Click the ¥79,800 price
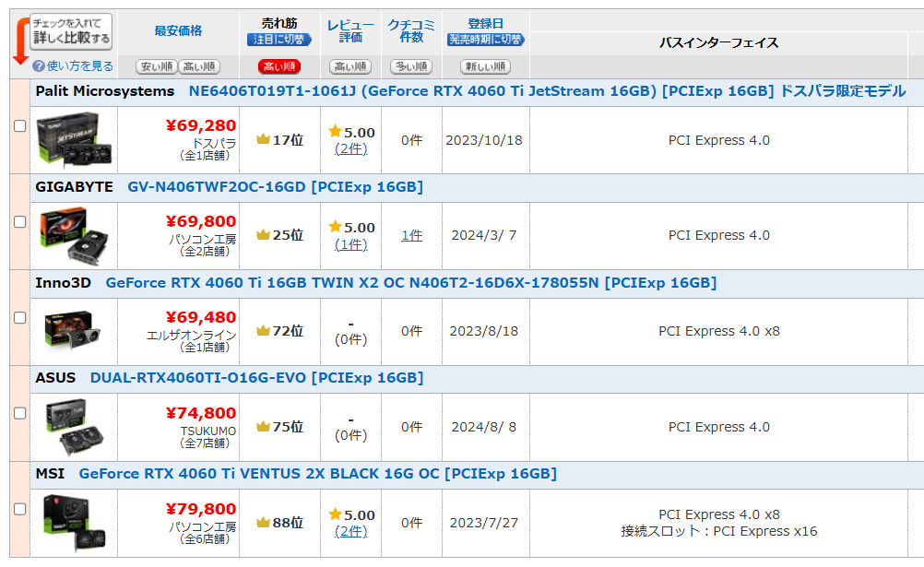924x567 pixels. point(201,509)
